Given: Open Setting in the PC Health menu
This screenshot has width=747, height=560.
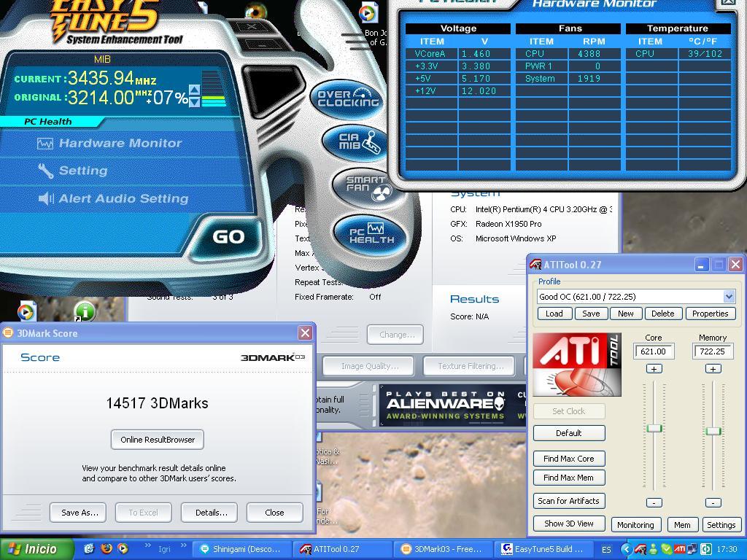Looking at the screenshot, I should pyautogui.click(x=74, y=171).
